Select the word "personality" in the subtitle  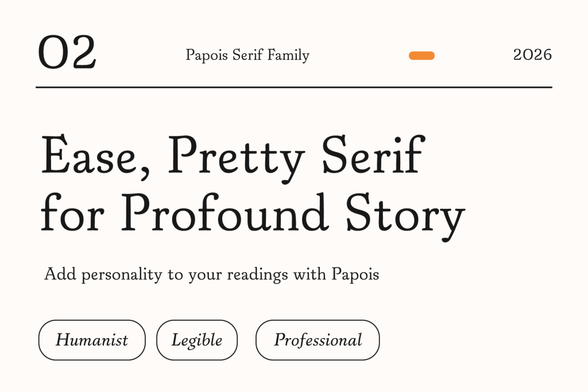(122, 275)
